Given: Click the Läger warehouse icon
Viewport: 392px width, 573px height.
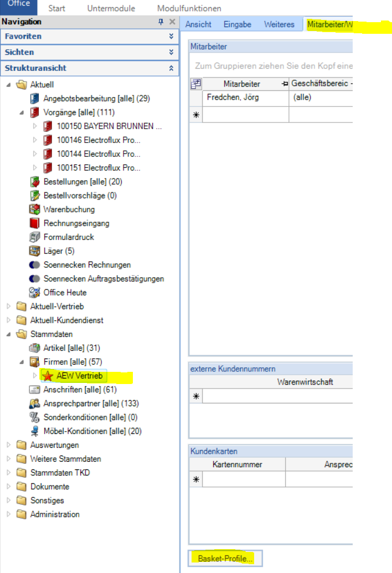Looking at the screenshot, I should (35, 251).
